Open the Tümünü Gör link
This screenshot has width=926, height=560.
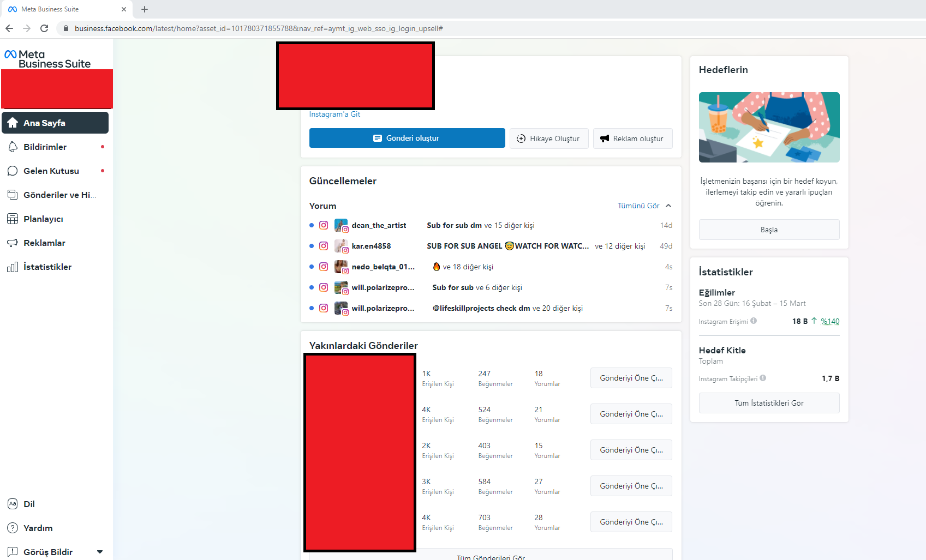click(638, 206)
